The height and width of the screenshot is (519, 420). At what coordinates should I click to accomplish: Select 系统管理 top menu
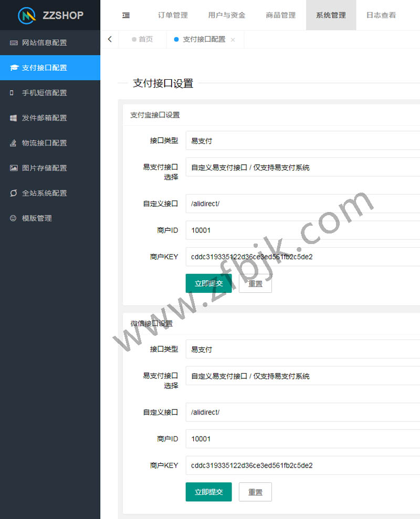(331, 15)
